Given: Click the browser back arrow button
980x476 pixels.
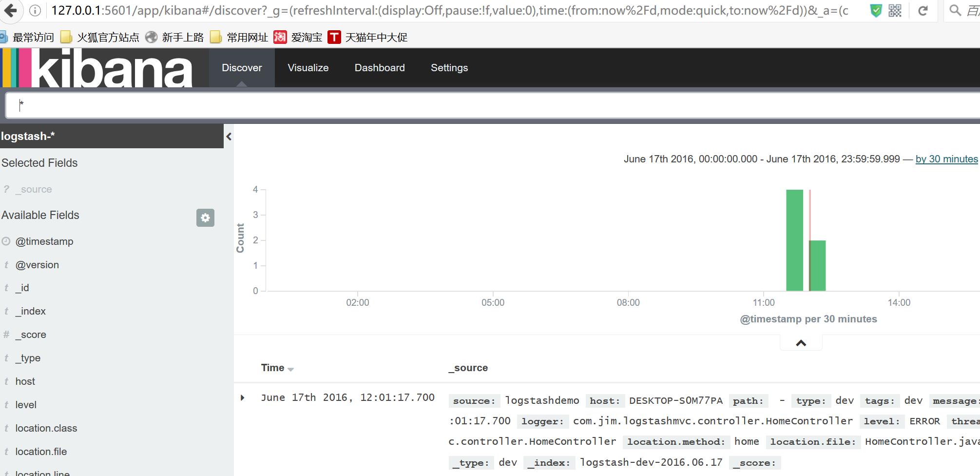Looking at the screenshot, I should [x=10, y=10].
